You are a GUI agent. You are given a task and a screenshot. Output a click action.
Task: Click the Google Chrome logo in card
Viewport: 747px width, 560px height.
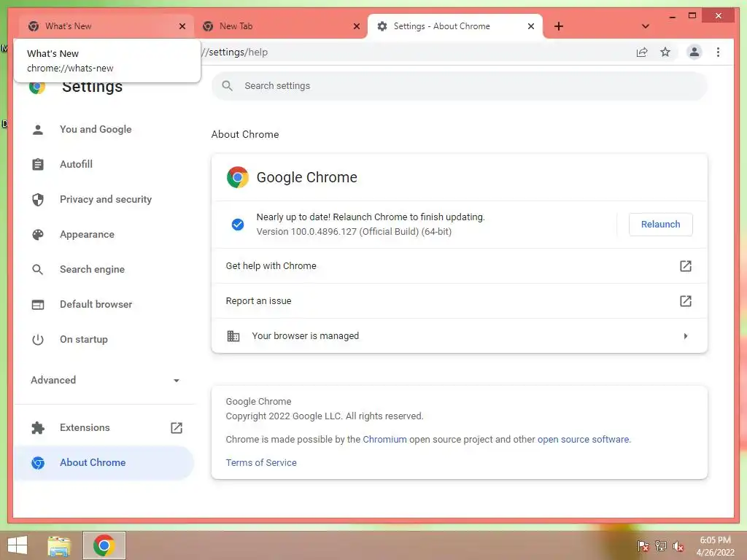238,177
